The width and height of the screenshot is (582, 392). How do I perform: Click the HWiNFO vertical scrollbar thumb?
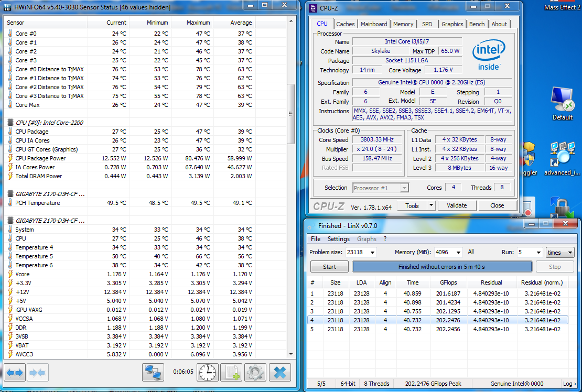point(291,114)
